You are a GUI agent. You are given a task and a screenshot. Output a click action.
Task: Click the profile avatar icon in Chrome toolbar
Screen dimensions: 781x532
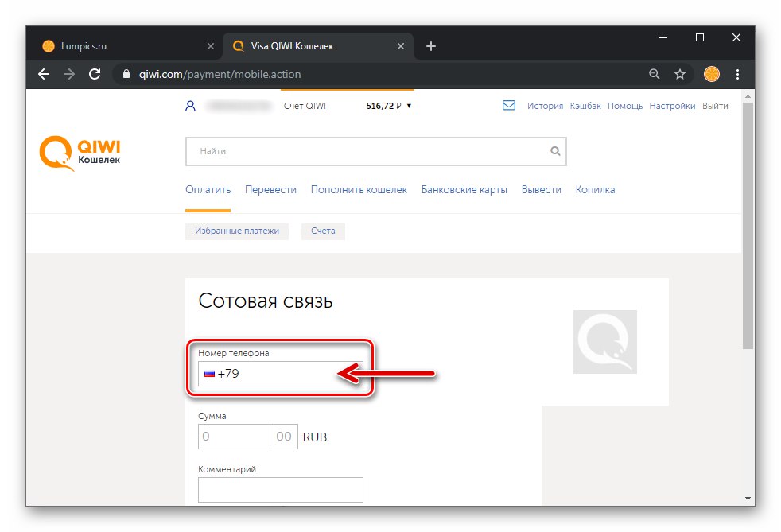coord(710,74)
